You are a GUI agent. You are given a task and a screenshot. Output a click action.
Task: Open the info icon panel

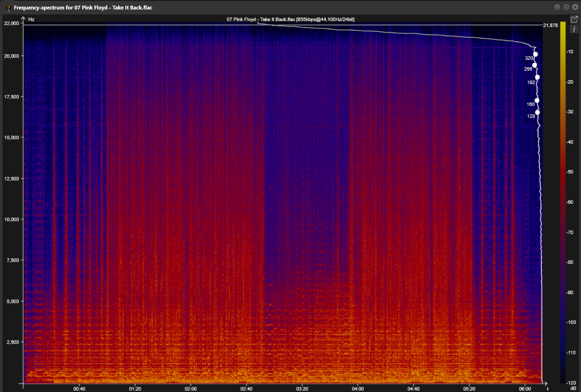[x=574, y=29]
